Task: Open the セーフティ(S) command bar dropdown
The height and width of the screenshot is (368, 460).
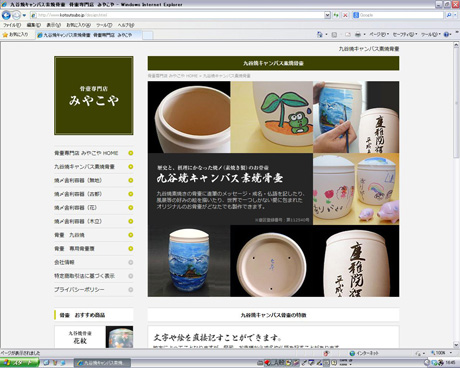Action: [405, 34]
